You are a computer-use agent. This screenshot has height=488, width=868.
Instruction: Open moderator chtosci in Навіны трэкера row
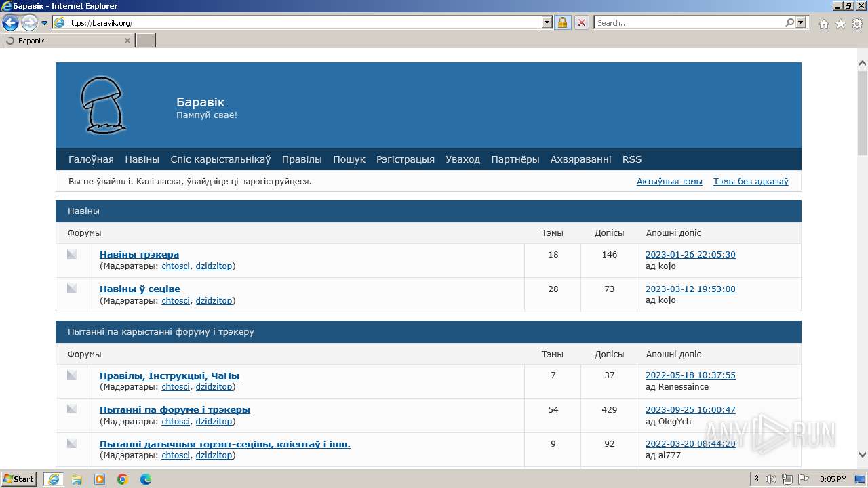[x=176, y=266]
